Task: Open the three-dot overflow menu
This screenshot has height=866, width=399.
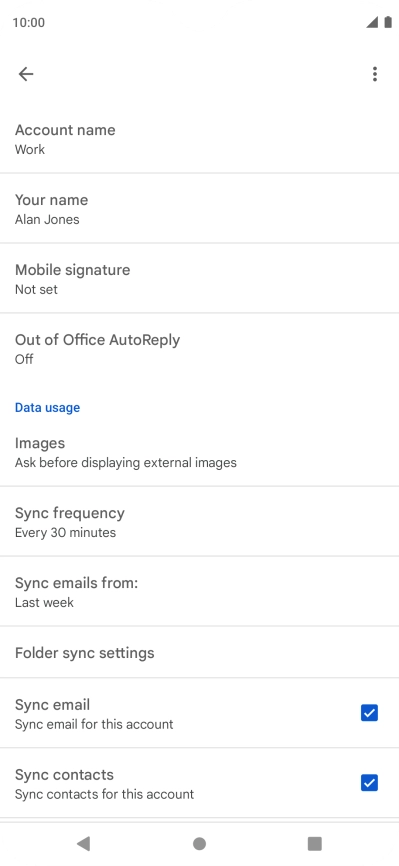Action: point(375,74)
